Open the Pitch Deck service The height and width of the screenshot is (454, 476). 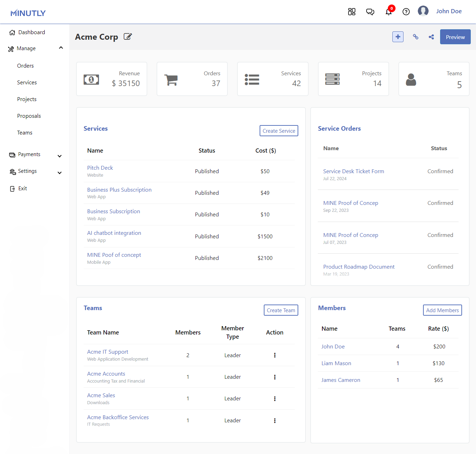coord(100,168)
